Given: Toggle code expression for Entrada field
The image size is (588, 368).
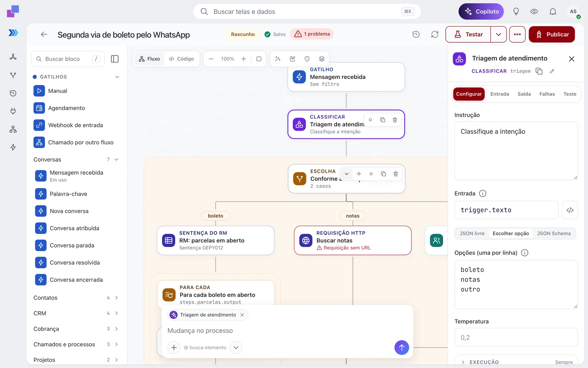Looking at the screenshot, I should coord(570,210).
